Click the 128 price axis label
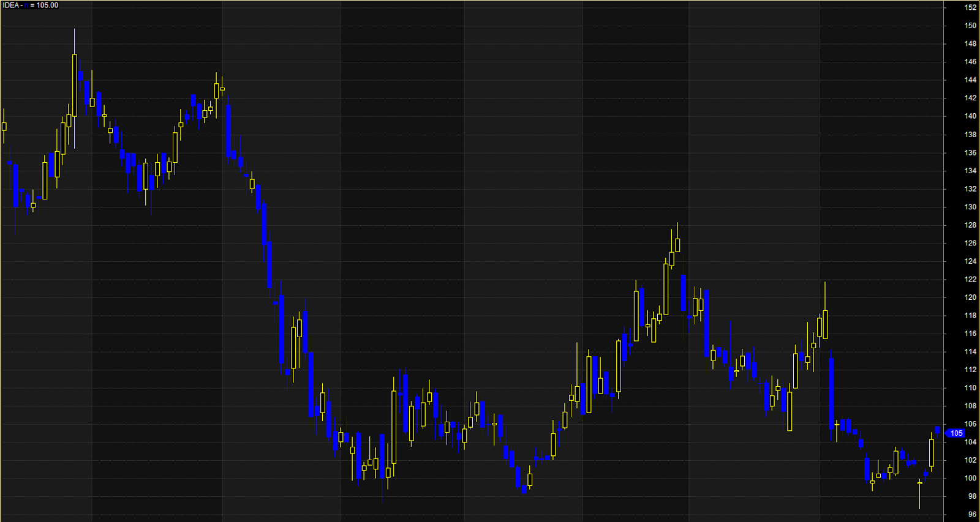The height and width of the screenshot is (522, 980). point(970,225)
